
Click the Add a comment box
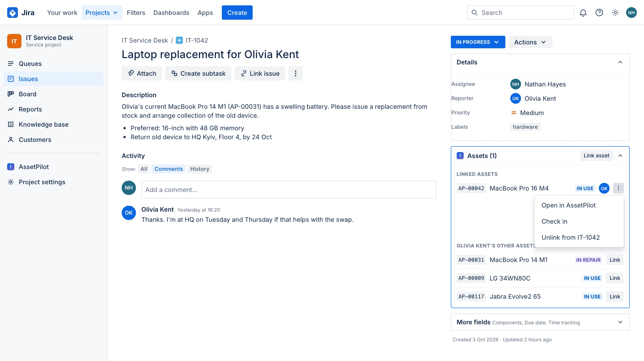tap(289, 190)
